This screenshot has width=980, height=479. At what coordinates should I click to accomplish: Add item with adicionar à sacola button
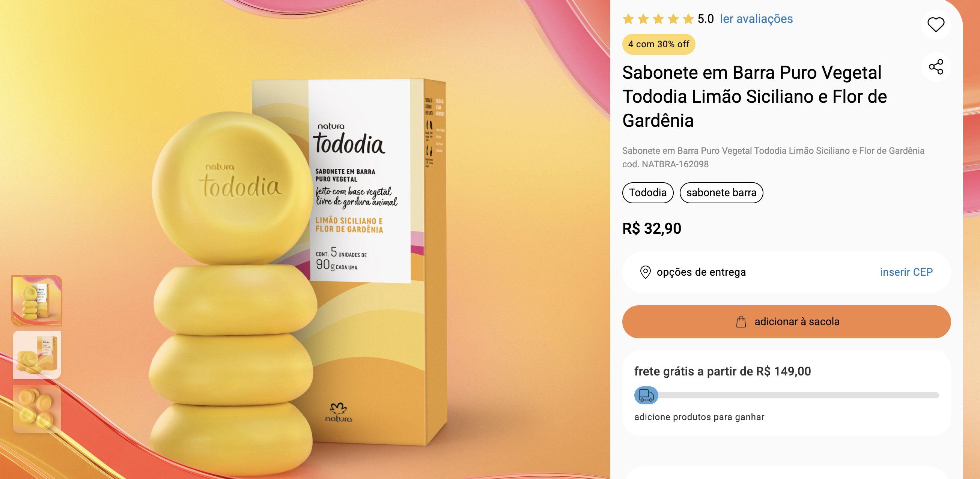786,321
